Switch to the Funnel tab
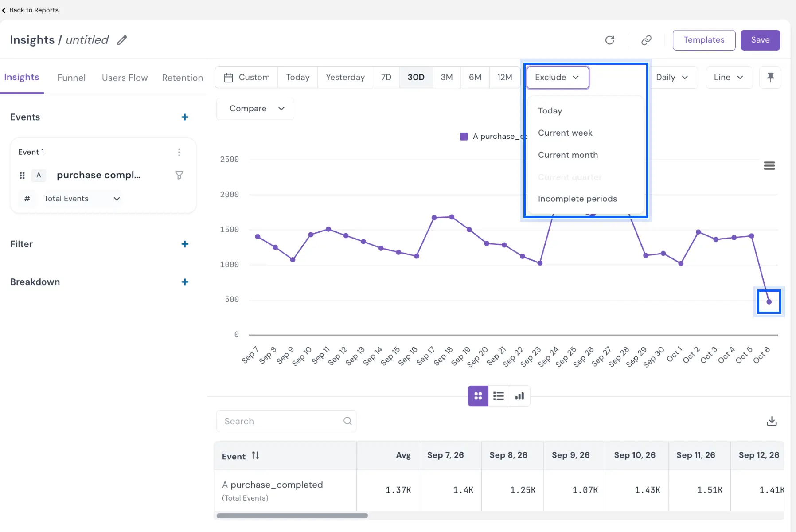 pyautogui.click(x=71, y=78)
